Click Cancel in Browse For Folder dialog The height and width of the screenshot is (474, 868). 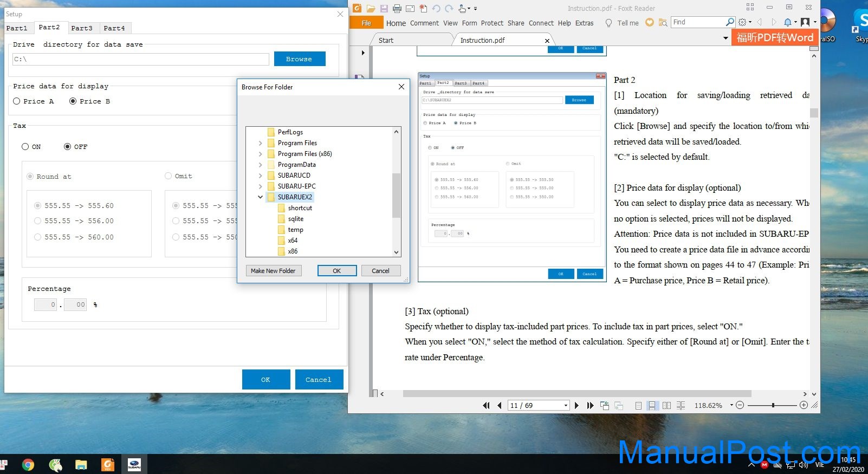(380, 271)
